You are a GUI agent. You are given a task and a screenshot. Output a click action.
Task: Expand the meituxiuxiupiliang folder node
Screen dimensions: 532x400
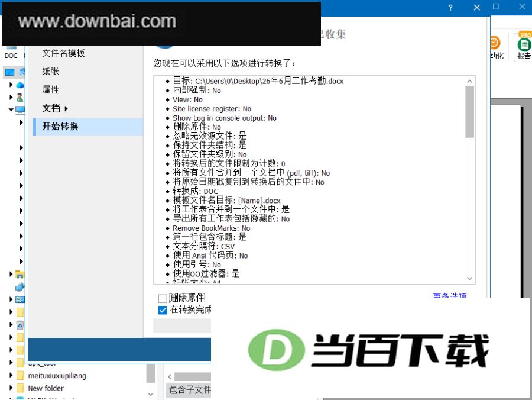point(11,376)
